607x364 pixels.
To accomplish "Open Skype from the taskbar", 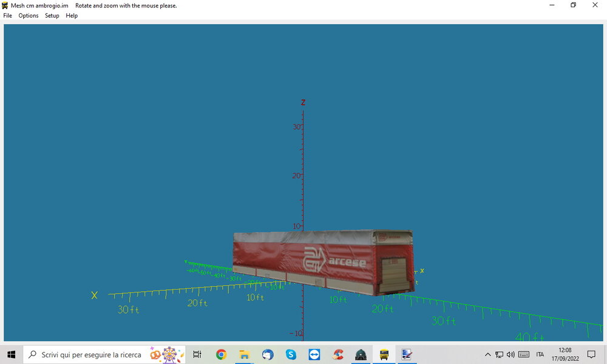I will [x=291, y=354].
